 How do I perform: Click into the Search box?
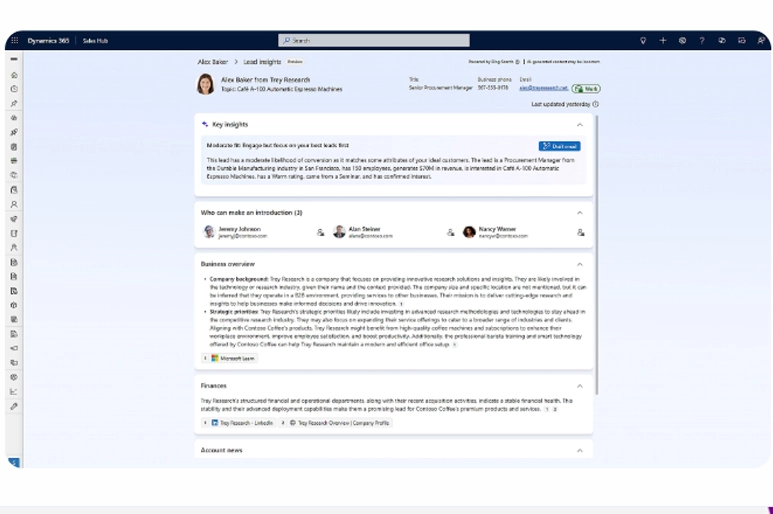coord(374,40)
